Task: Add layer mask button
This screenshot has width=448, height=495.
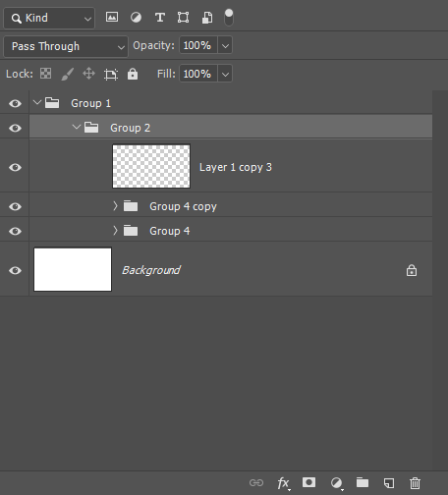Action: pyautogui.click(x=308, y=482)
